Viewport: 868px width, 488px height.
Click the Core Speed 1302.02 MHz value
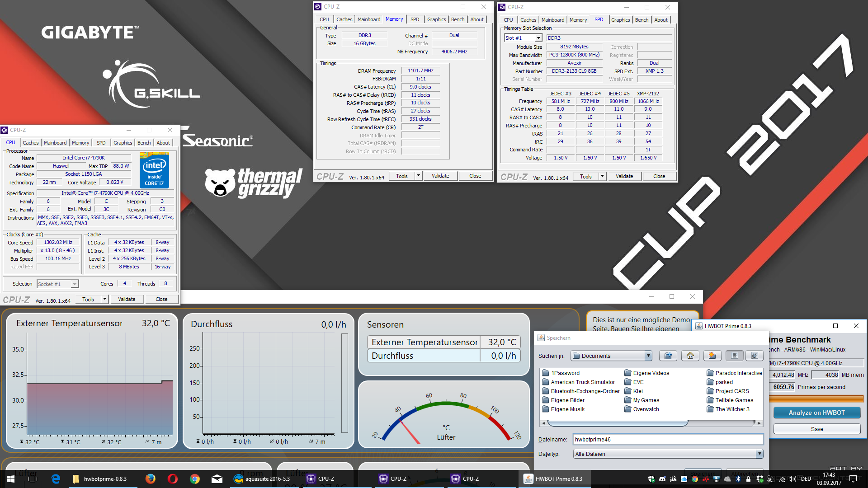tap(58, 242)
